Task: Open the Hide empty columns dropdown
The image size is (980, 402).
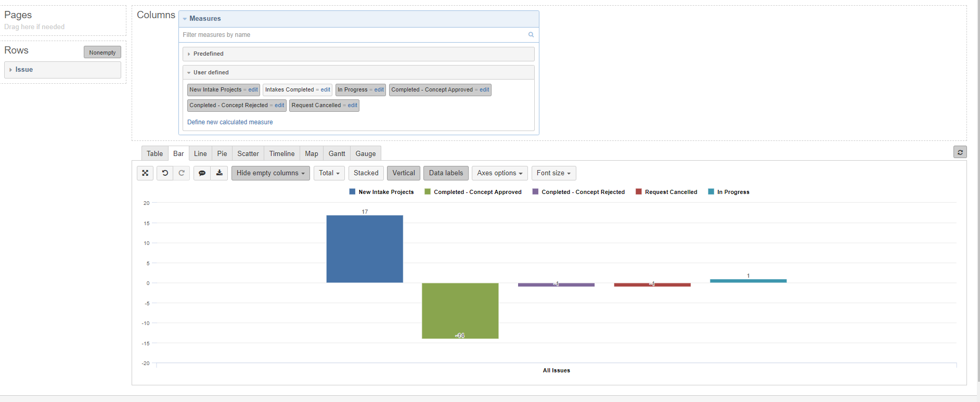Action: pyautogui.click(x=270, y=173)
